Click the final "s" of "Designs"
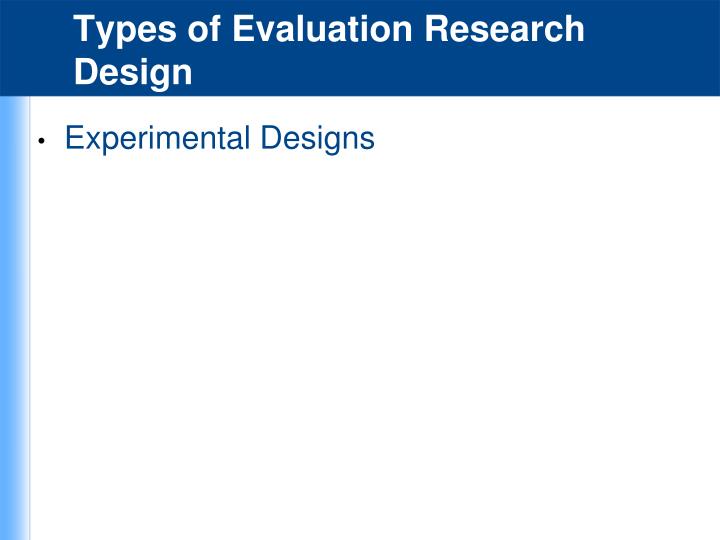 pos(368,141)
